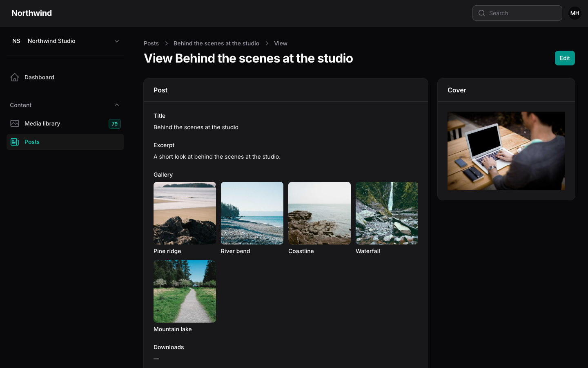
Task: Click the Cover section header
Action: 506,90
